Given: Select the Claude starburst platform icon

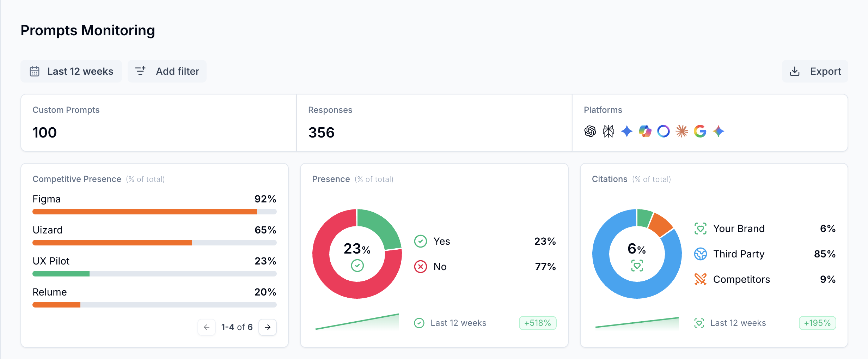Looking at the screenshot, I should point(681,132).
